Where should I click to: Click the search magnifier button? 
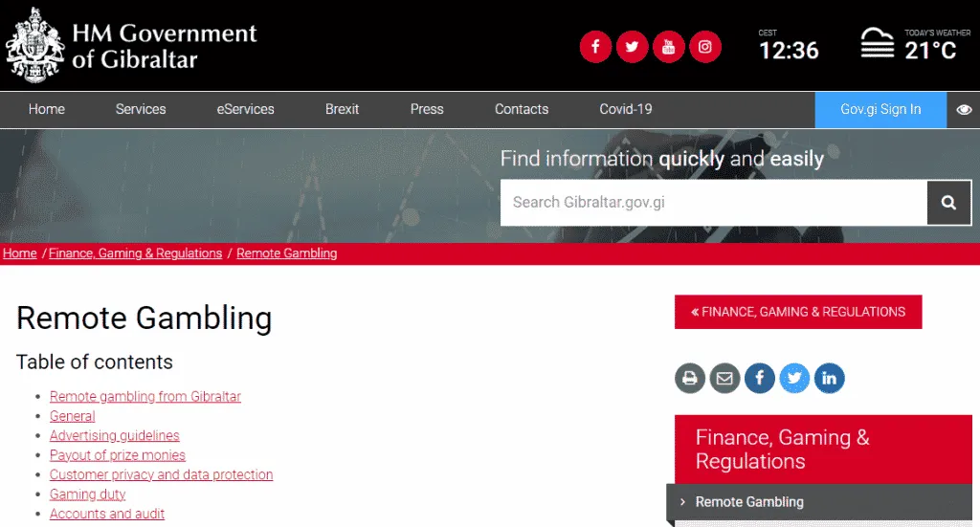coord(948,203)
